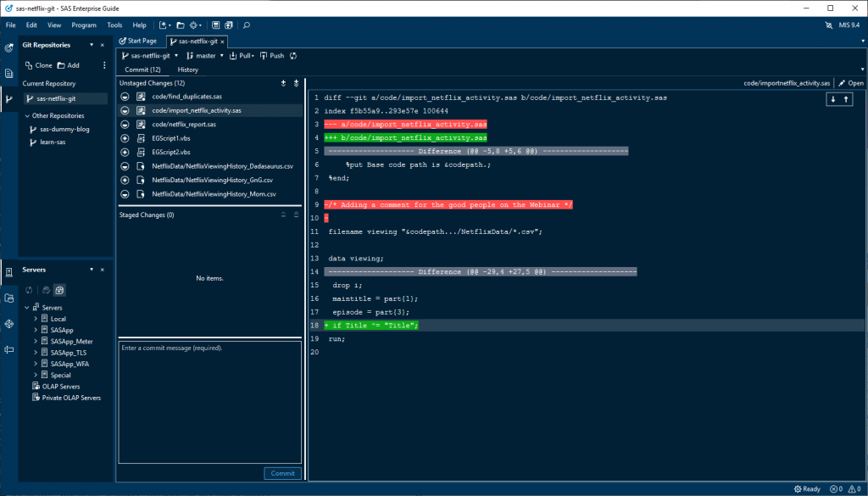Expand the Local server node
This screenshot has width=868, height=496.
36,319
